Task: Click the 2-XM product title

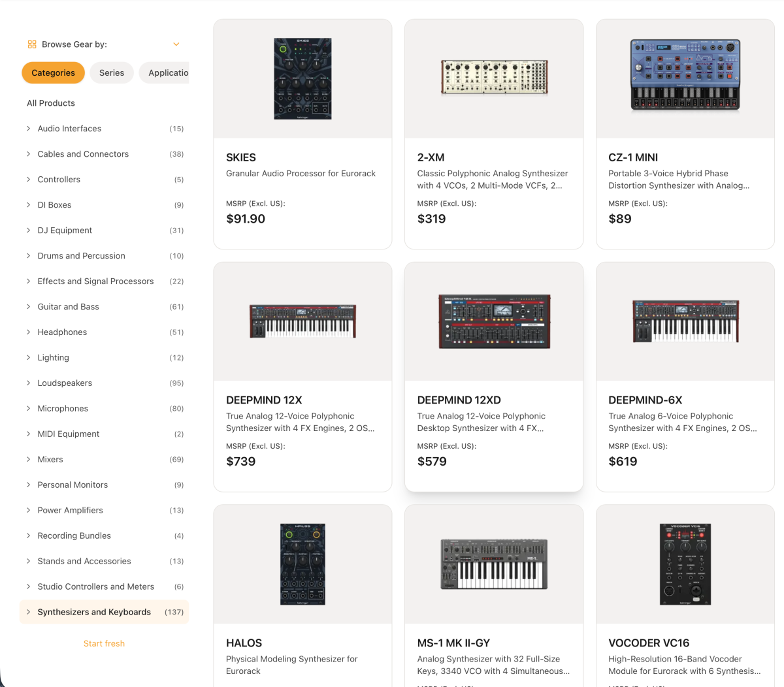Action: point(431,157)
